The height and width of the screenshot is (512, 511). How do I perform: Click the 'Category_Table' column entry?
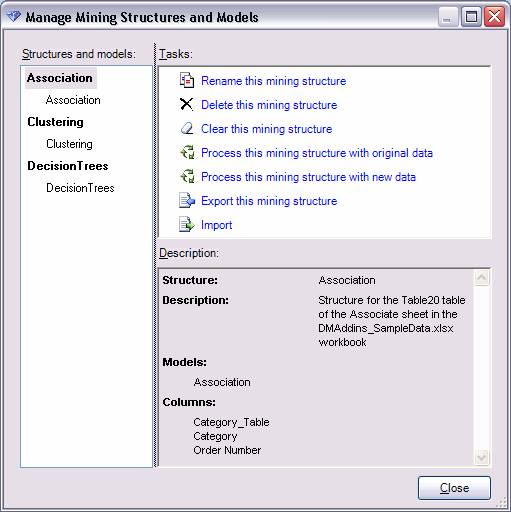(231, 422)
